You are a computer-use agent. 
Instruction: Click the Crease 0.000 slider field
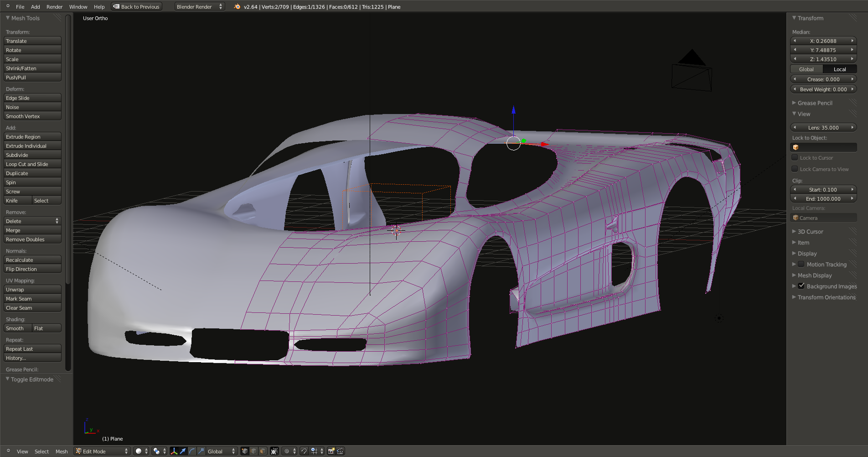coord(823,79)
